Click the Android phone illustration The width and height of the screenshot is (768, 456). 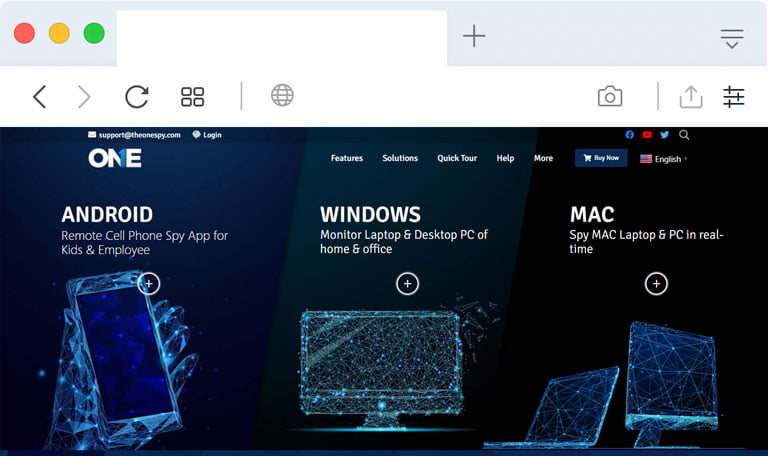(x=122, y=360)
